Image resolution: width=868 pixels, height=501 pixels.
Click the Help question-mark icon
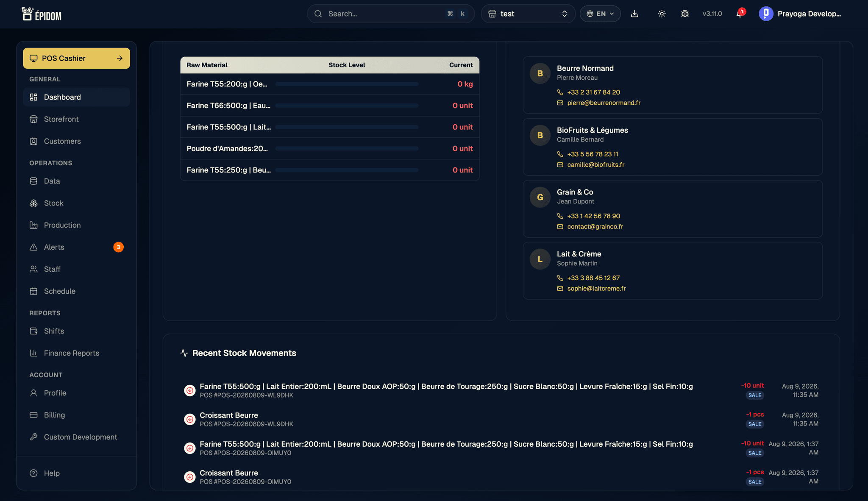pos(33,473)
